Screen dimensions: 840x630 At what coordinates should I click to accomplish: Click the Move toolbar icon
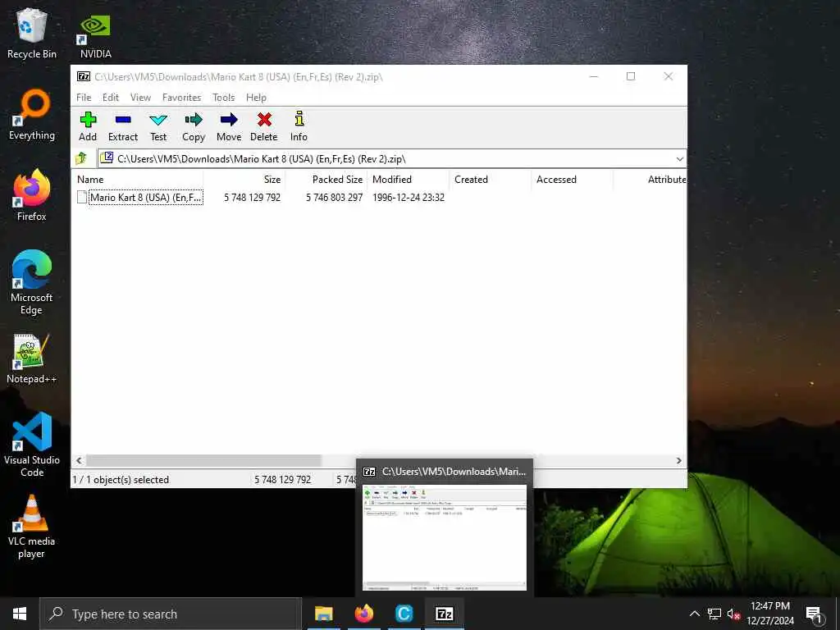tap(229, 120)
